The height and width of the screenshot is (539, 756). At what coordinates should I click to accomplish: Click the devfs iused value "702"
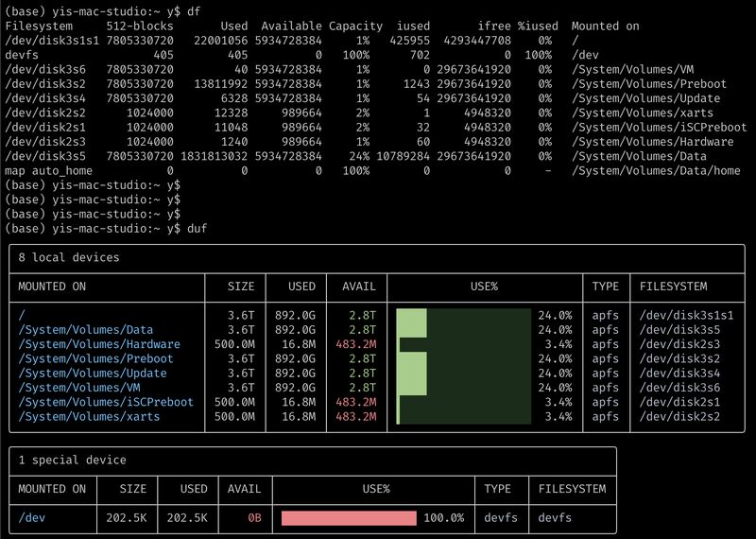click(420, 55)
